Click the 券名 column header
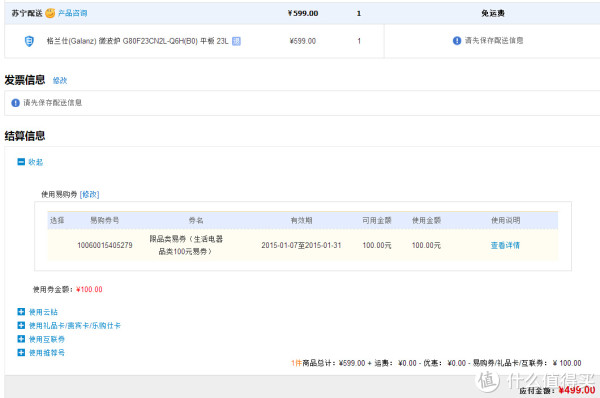The width and height of the screenshot is (600, 398). [196, 220]
